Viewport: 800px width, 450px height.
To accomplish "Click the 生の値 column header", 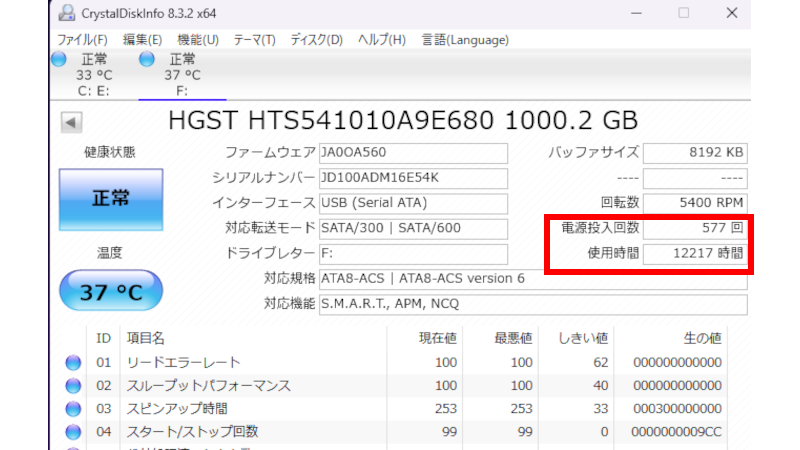I will [x=670, y=338].
